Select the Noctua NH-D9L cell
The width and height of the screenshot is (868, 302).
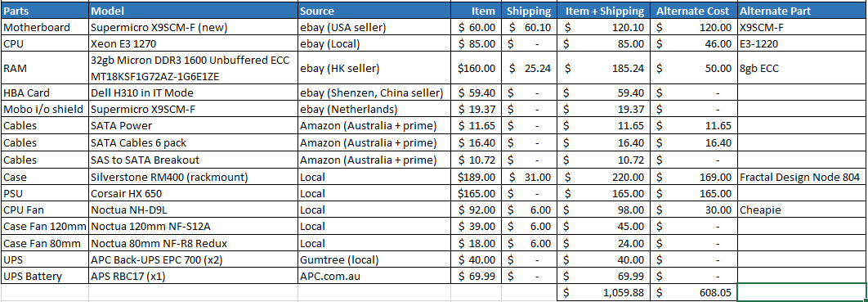pyautogui.click(x=193, y=210)
